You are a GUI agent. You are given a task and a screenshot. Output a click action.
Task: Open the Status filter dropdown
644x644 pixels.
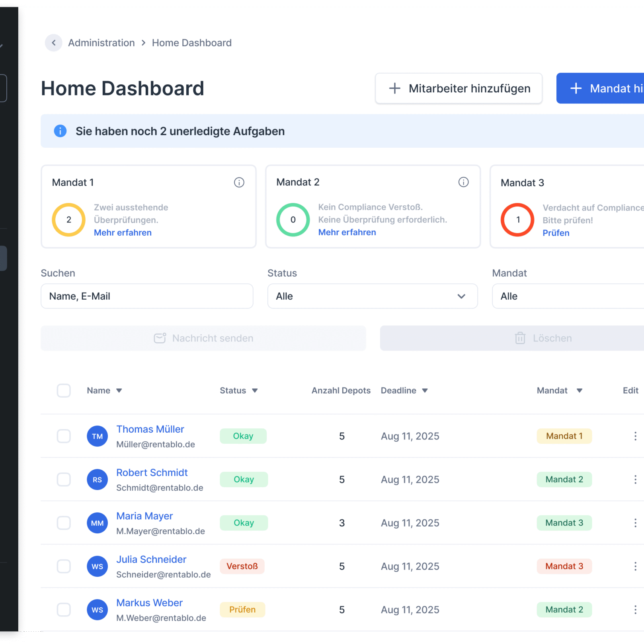pos(372,296)
